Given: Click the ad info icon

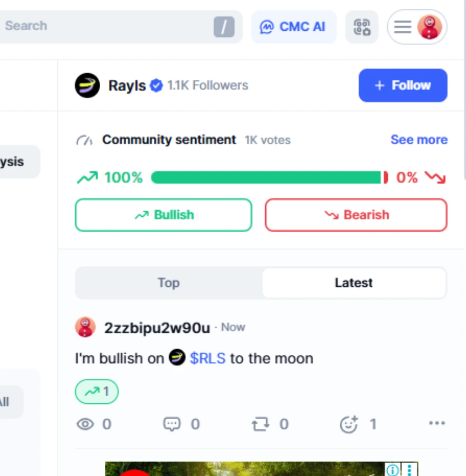Looking at the screenshot, I should point(393,469).
